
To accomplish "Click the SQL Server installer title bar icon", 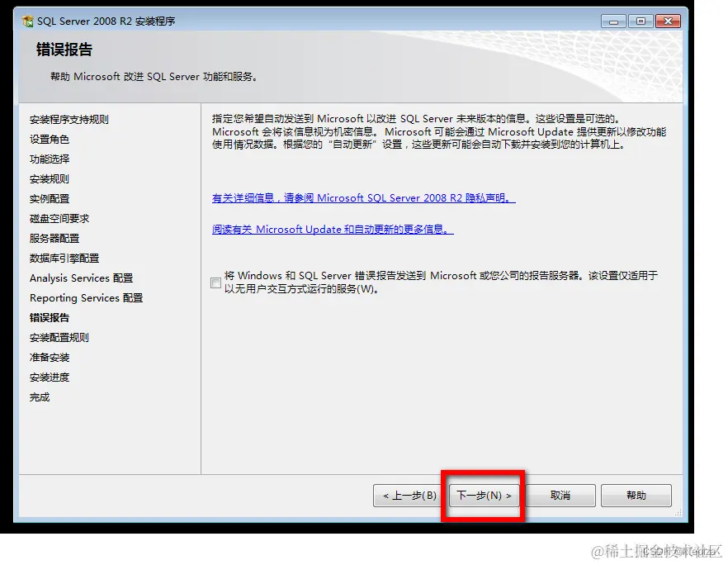I will [x=28, y=21].
